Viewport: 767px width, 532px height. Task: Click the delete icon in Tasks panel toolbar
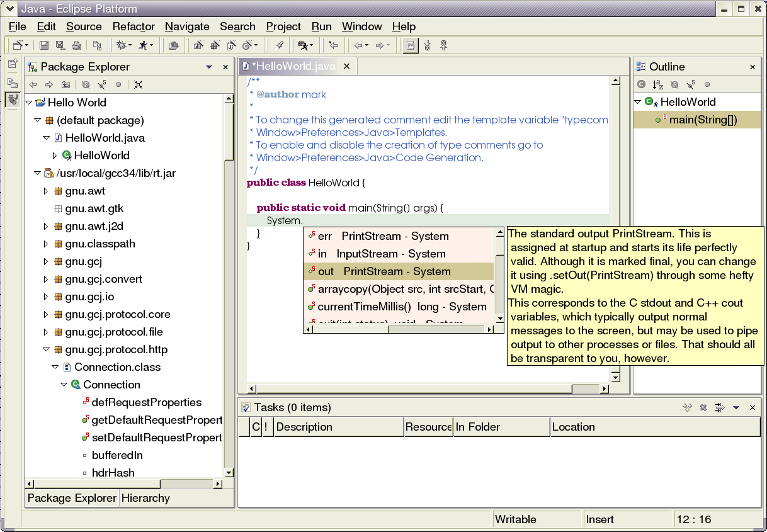click(x=703, y=408)
